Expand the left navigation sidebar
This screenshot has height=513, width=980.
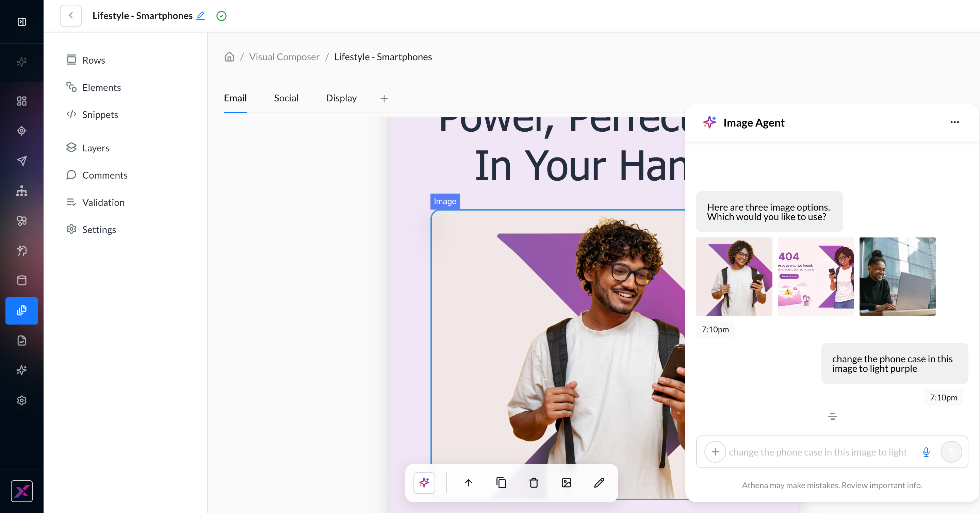pos(22,22)
